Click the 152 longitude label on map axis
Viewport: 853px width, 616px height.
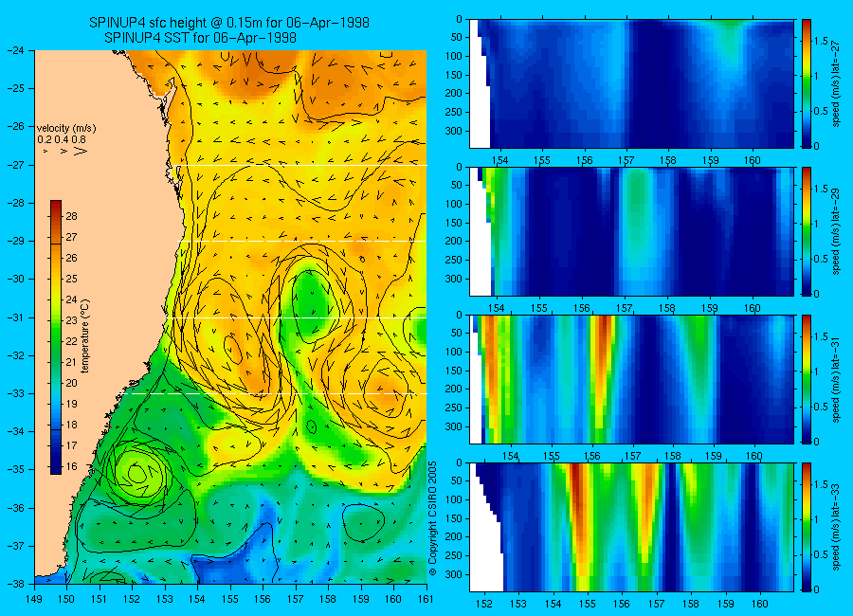click(x=132, y=599)
